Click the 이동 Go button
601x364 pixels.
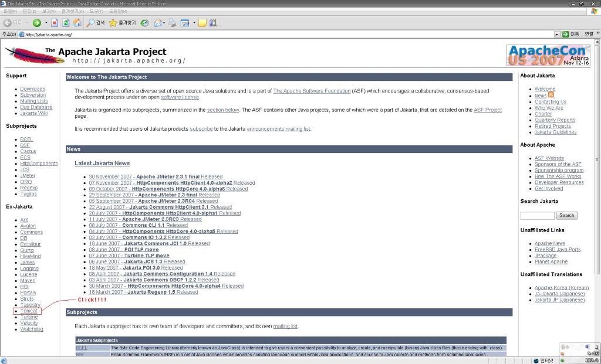(x=570, y=35)
